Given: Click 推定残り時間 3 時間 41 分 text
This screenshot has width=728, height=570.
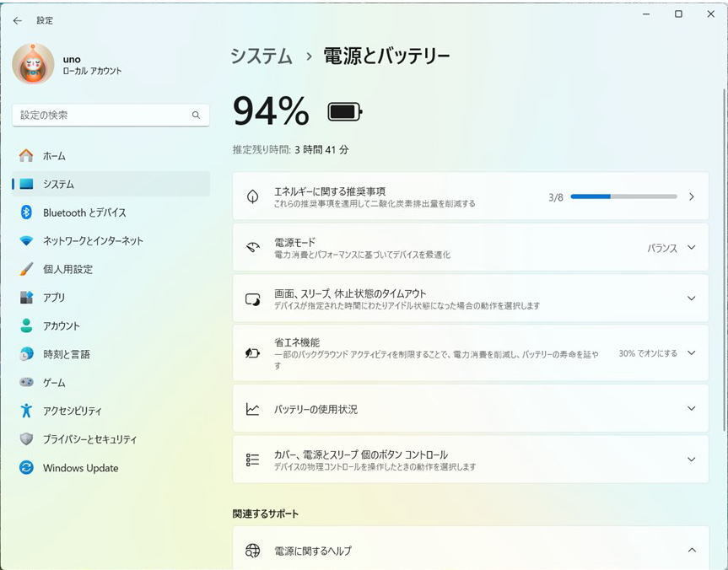Looking at the screenshot, I should (291, 150).
